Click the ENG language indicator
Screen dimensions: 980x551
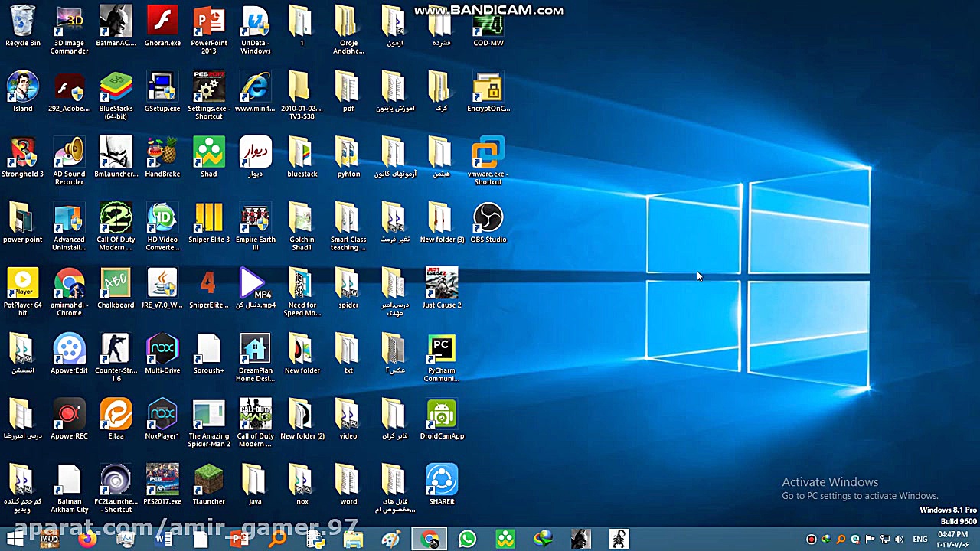(x=920, y=540)
